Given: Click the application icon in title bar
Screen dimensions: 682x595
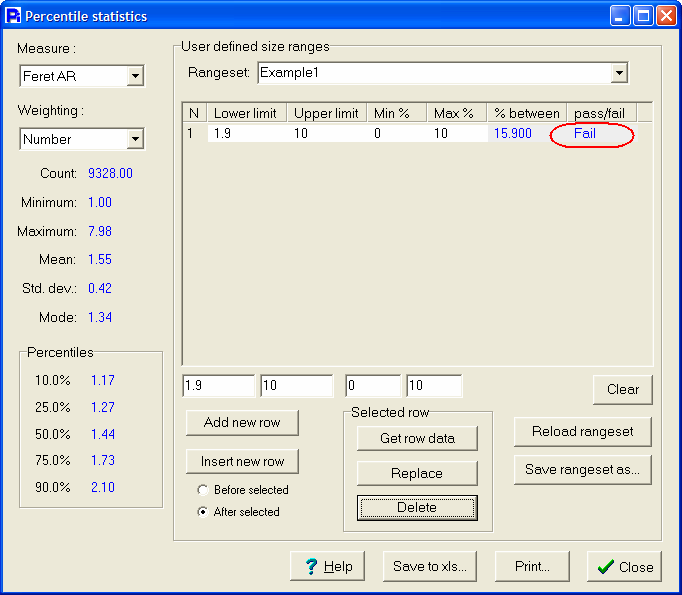Looking at the screenshot, I should [13, 16].
